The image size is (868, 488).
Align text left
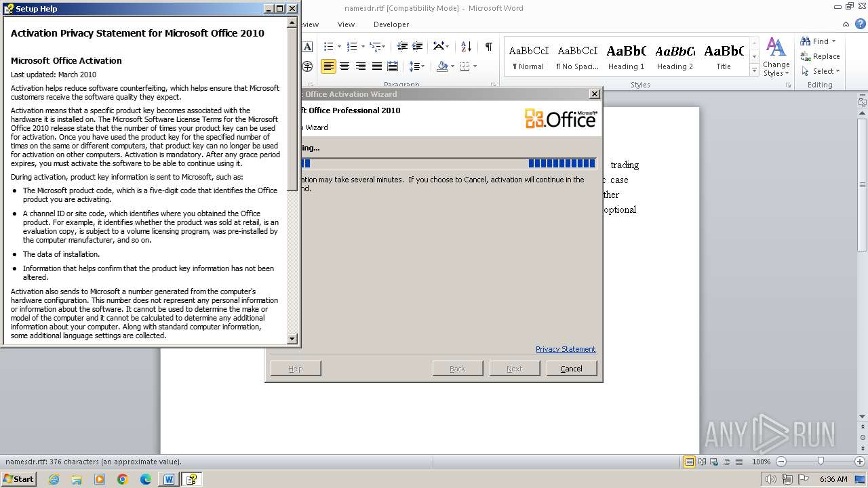pos(328,66)
